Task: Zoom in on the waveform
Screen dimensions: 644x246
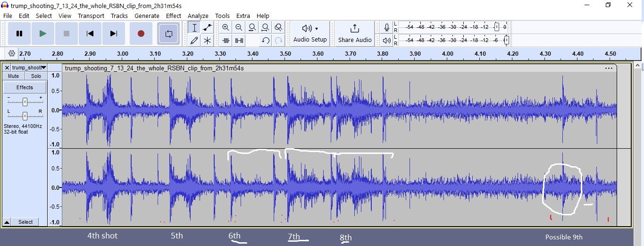Action: (x=226, y=27)
